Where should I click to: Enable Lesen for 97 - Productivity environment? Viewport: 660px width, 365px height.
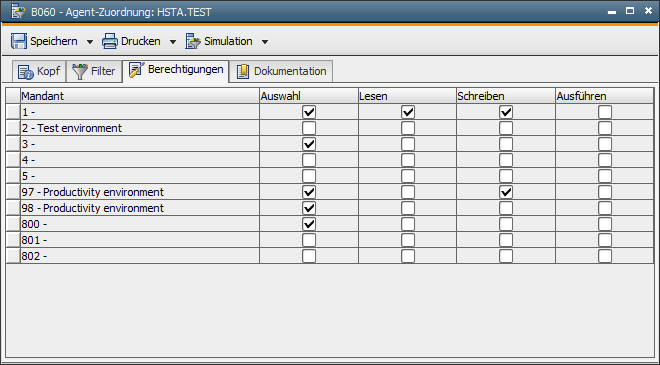click(x=408, y=192)
